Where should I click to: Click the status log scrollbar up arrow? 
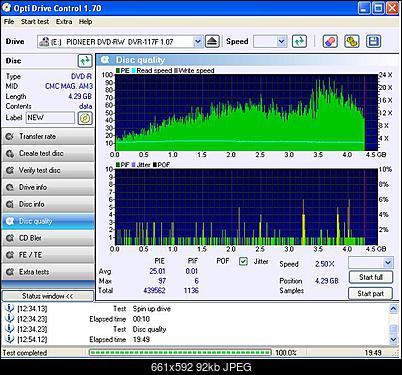393,309
